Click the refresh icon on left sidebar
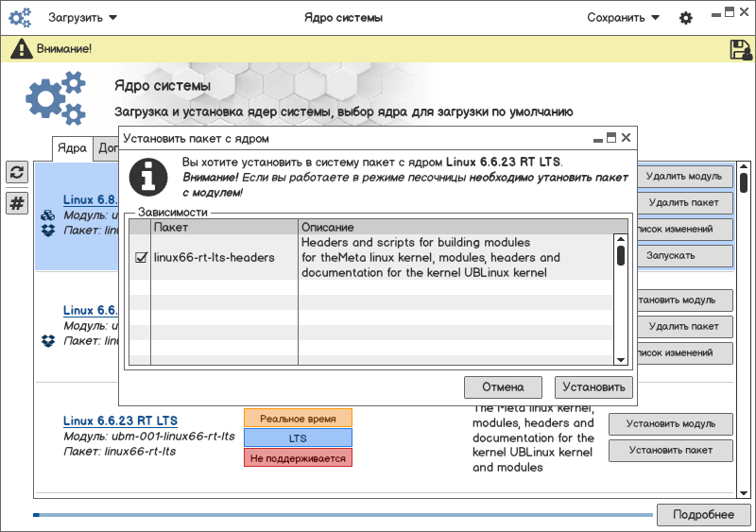This screenshot has height=532, width=756. [17, 172]
